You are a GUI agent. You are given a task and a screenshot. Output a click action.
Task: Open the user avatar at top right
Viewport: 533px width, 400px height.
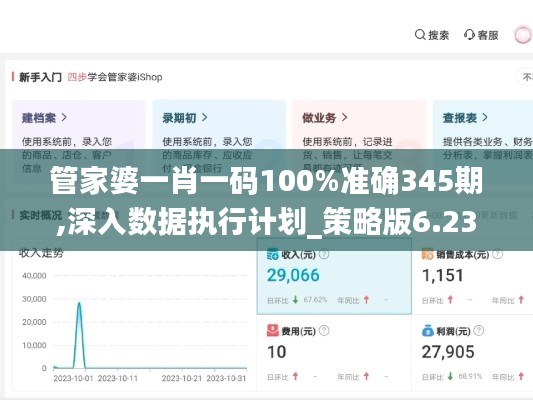pyautogui.click(x=523, y=35)
